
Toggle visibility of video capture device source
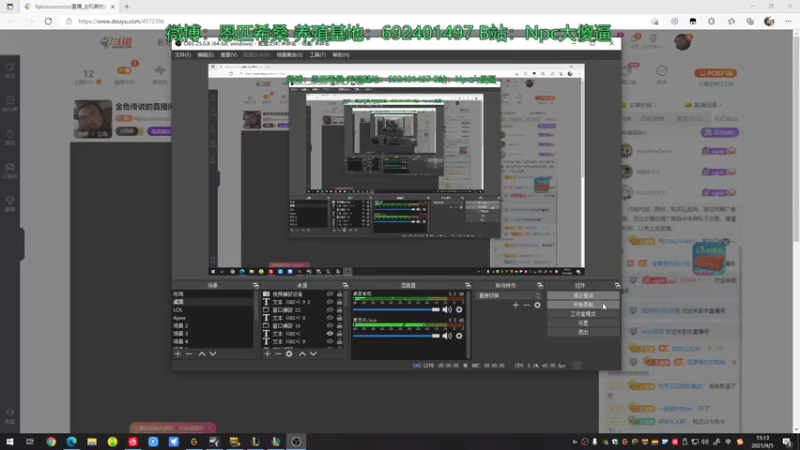point(330,294)
